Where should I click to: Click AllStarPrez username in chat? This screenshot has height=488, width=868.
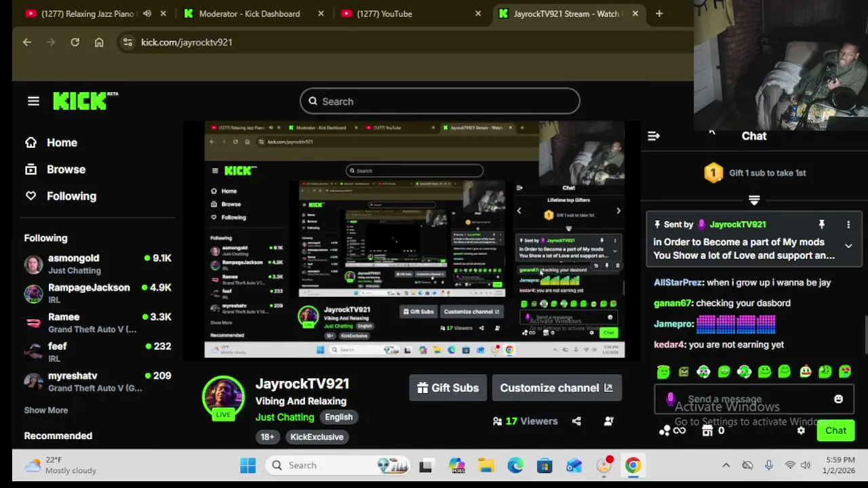[678, 283]
